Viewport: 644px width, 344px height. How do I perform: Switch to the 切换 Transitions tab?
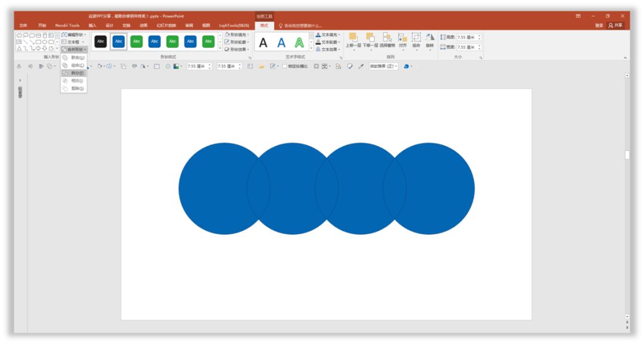tap(126, 26)
